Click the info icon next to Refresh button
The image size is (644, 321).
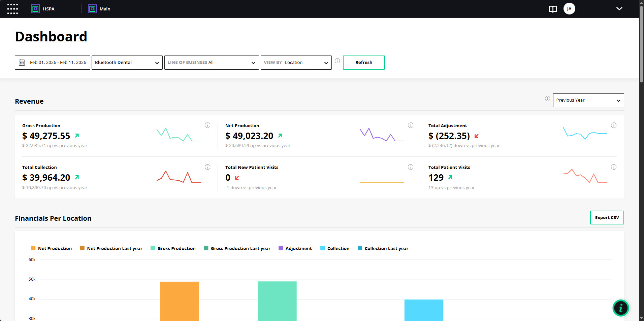click(x=337, y=61)
